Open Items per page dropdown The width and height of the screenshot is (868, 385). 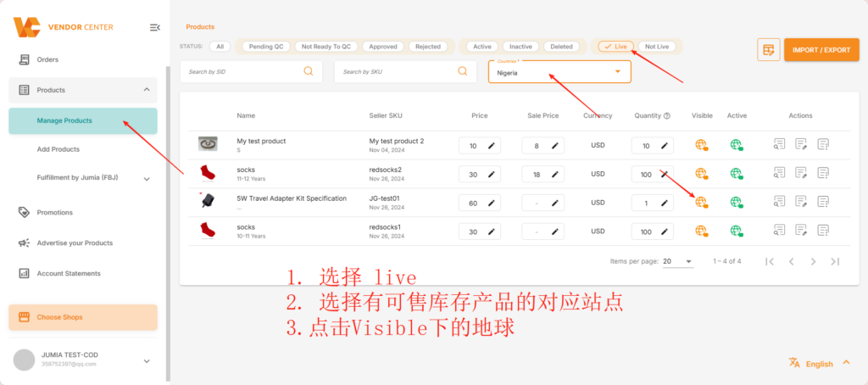coord(677,261)
